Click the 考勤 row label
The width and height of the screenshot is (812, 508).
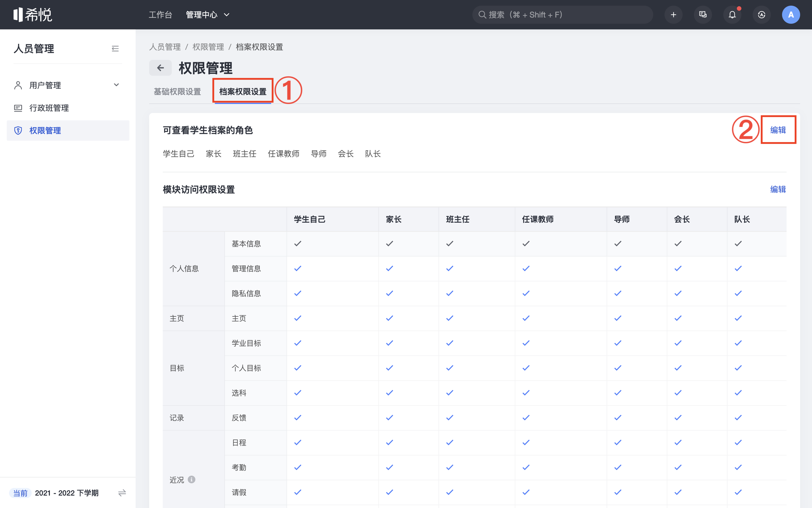coord(239,467)
